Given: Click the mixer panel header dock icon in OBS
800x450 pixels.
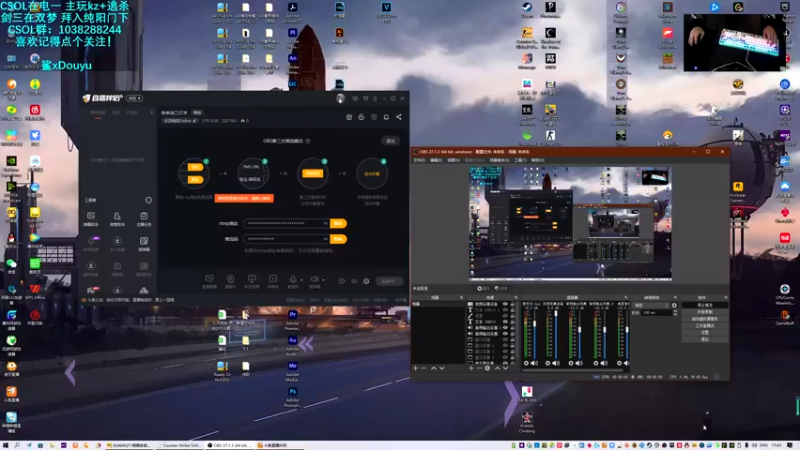Looking at the screenshot, I should [626, 297].
